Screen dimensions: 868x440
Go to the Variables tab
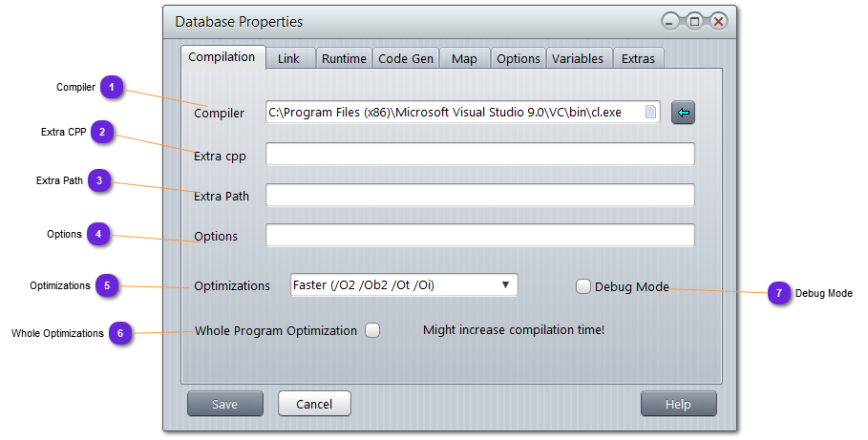point(578,58)
